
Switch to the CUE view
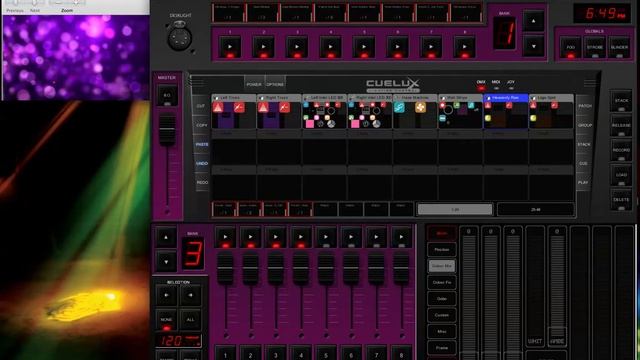(584, 163)
